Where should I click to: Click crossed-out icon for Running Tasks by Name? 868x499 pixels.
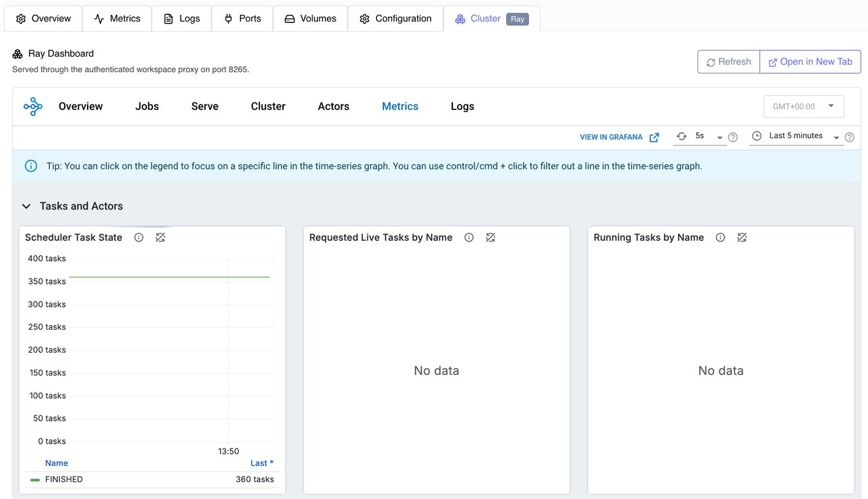(x=742, y=237)
